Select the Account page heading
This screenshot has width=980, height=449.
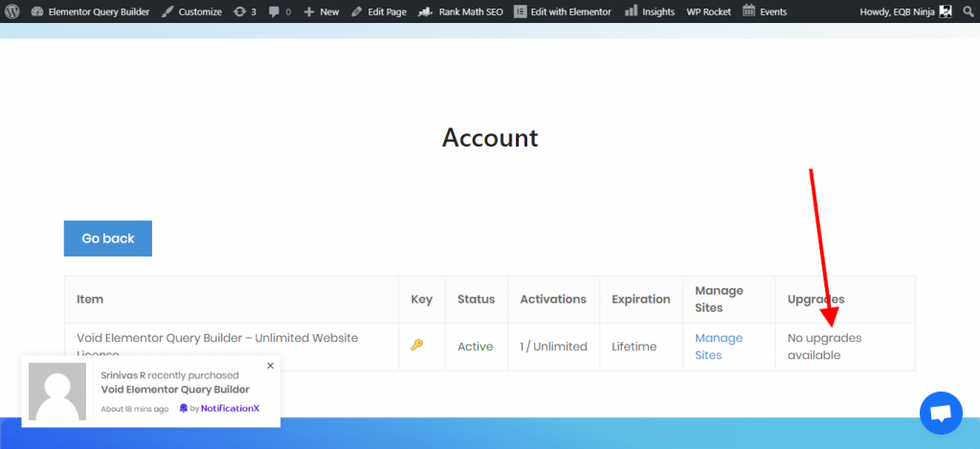point(490,138)
